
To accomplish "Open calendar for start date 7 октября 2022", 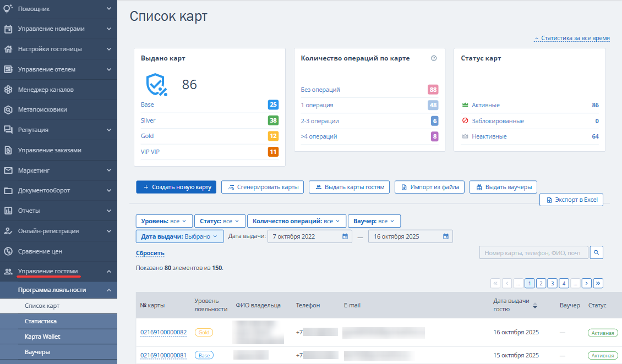I will (x=345, y=236).
